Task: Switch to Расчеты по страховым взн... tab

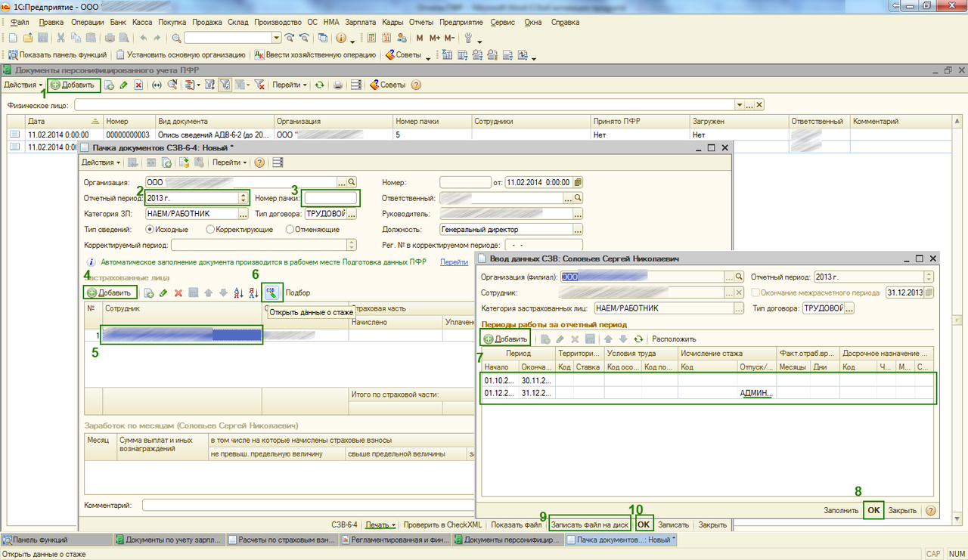Action: coord(283,540)
